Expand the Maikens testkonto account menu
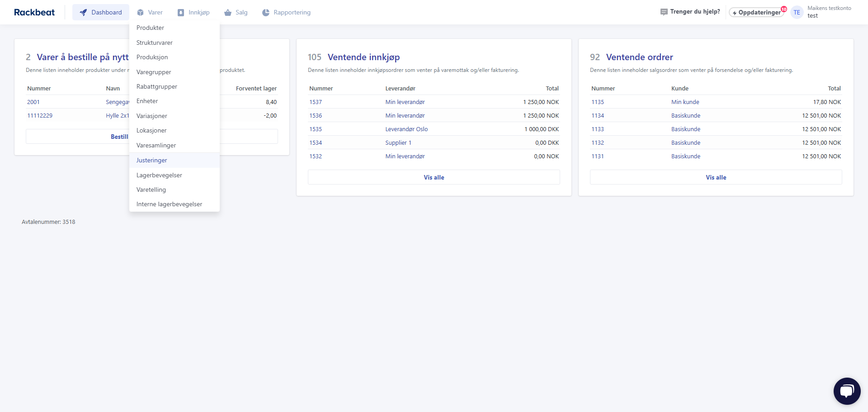 829,12
